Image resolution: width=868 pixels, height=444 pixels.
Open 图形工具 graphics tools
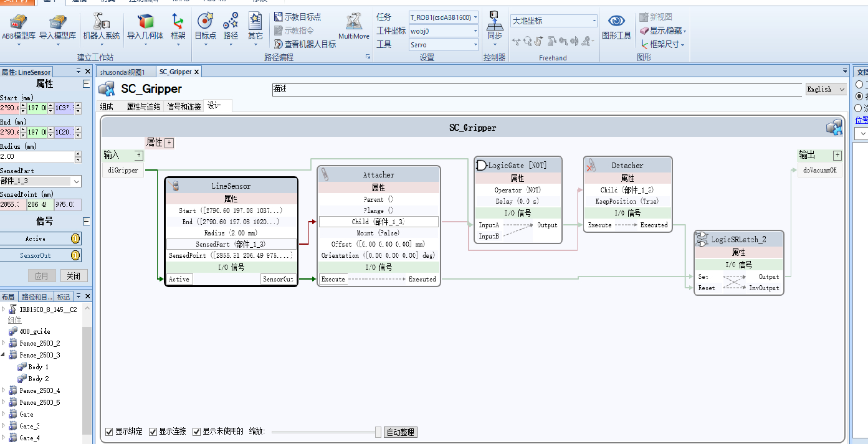(616, 27)
